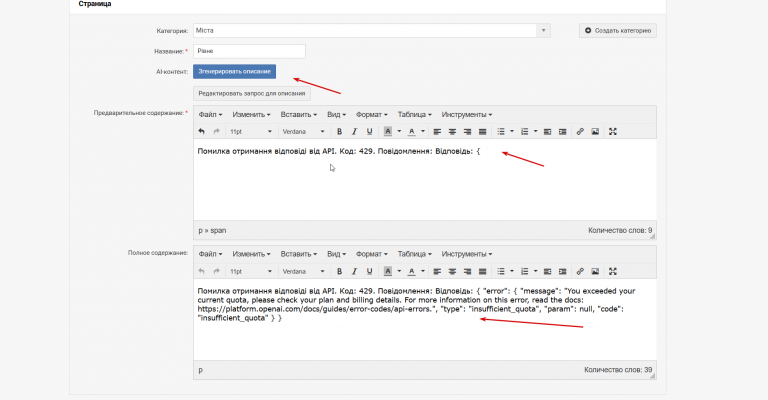
Task: Toggle italic in preliminary content editor
Action: click(x=355, y=132)
